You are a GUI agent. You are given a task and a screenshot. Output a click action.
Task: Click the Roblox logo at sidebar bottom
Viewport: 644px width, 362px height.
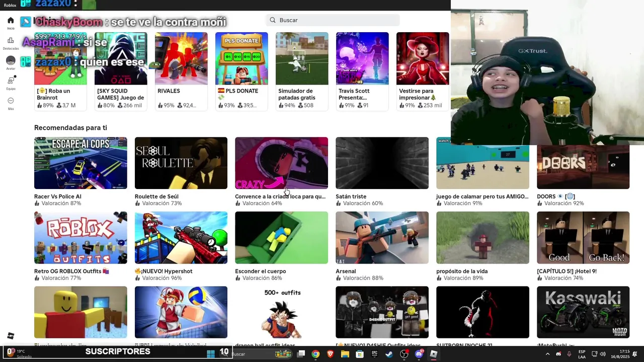click(x=11, y=336)
